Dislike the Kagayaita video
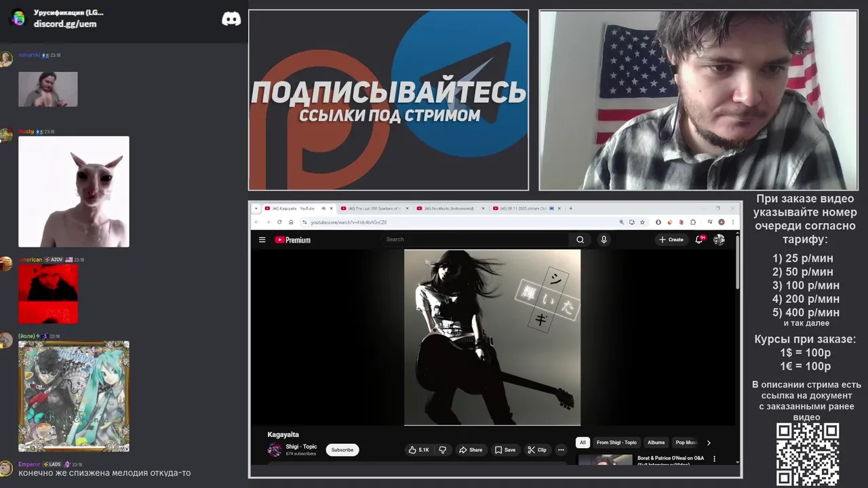This screenshot has width=868, height=488. tap(443, 449)
